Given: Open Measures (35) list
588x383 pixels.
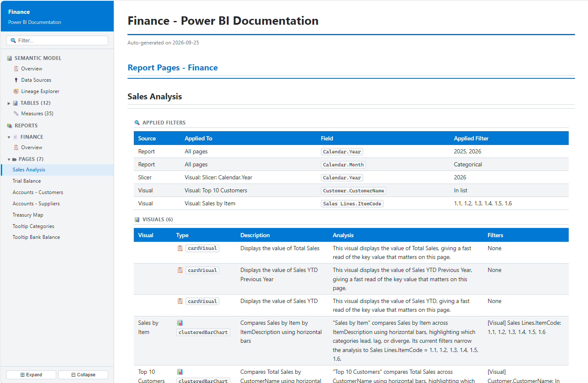Looking at the screenshot, I should 37,114.
